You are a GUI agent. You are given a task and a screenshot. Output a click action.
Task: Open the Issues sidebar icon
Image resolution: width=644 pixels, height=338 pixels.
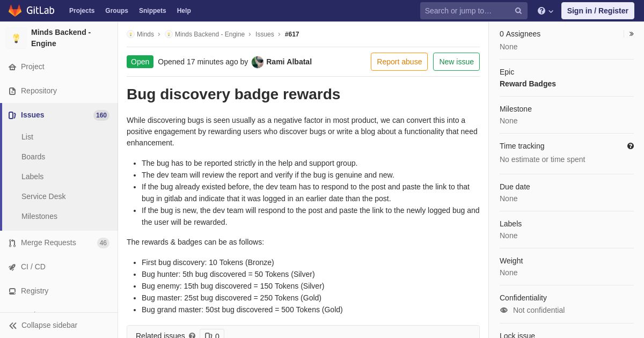pyautogui.click(x=12, y=115)
